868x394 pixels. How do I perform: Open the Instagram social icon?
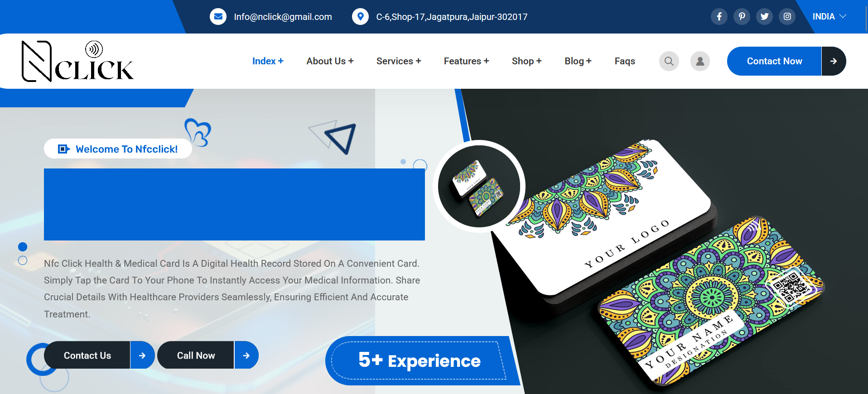click(787, 17)
